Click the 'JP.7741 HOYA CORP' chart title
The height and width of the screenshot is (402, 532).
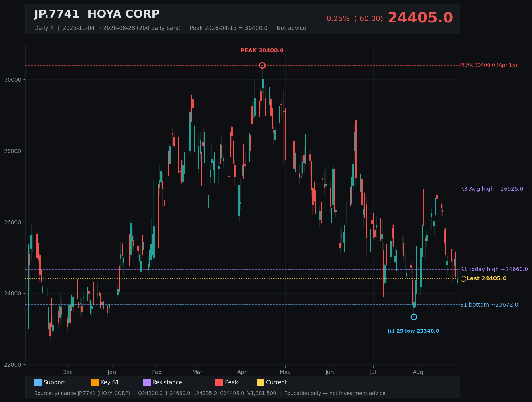(97, 14)
